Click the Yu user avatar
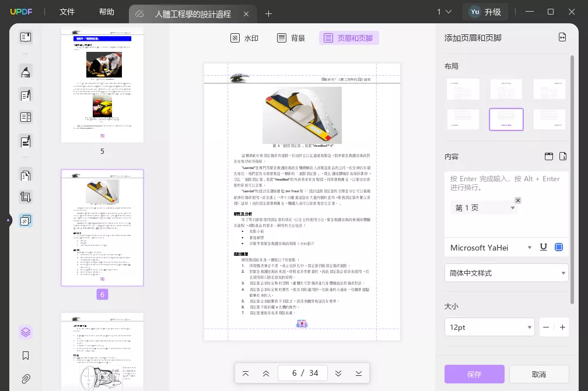 (x=475, y=12)
